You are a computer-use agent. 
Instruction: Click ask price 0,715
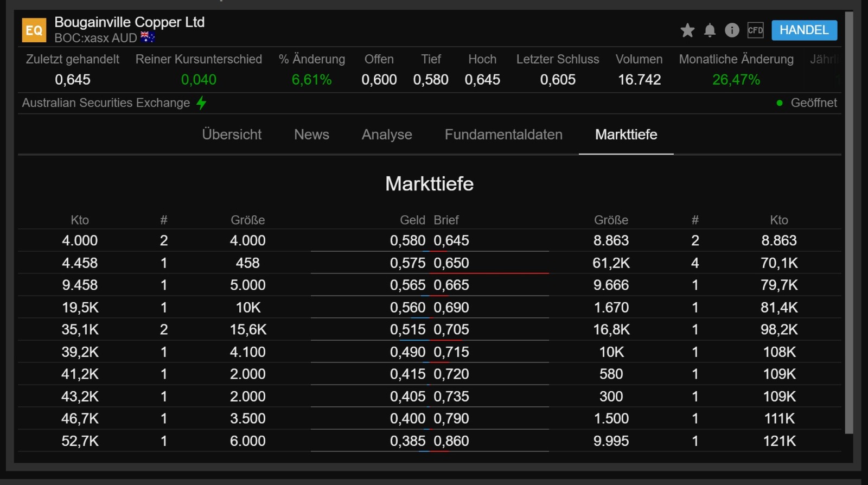[x=451, y=352]
